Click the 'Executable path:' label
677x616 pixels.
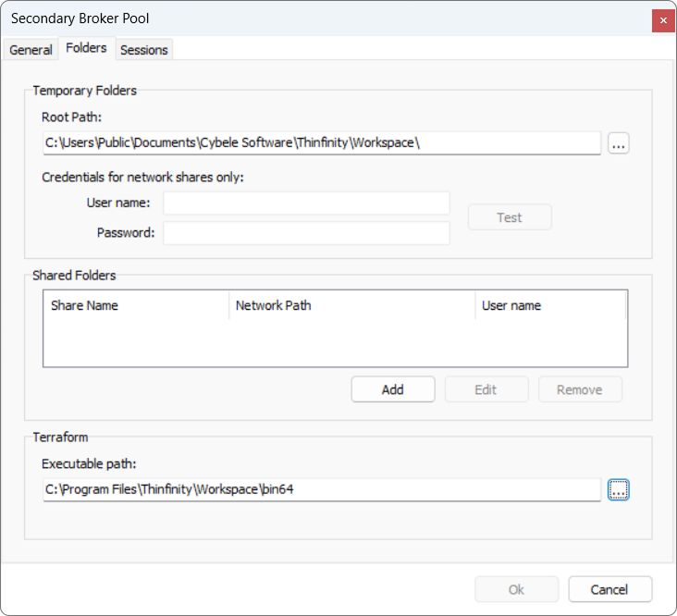[x=89, y=463]
